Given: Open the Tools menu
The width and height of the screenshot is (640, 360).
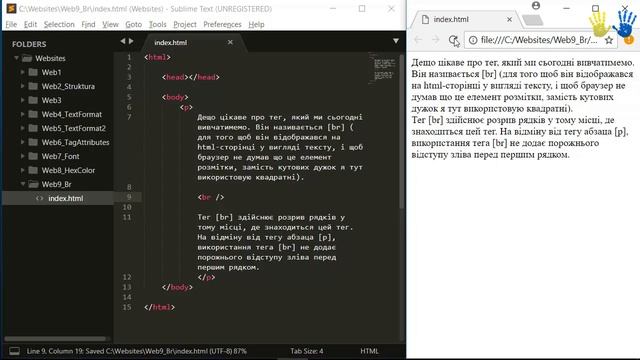Looking at the screenshot, I should (158, 24).
